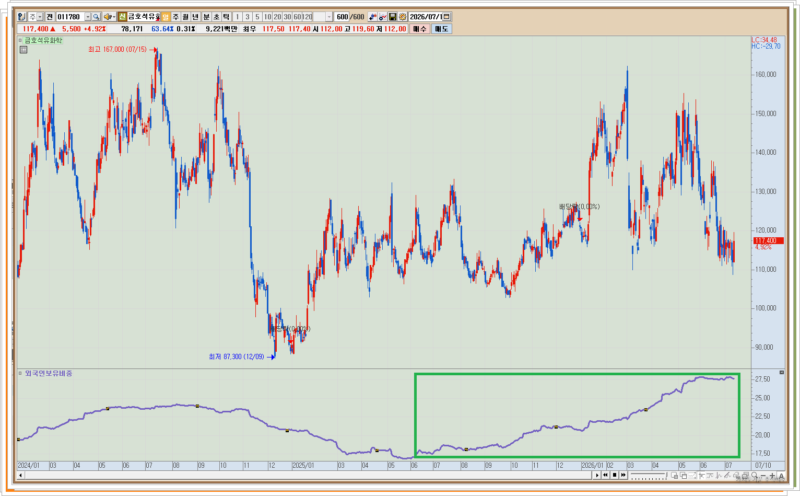This screenshot has width=800, height=496.
Task: Click the green '신' button before stock name
Action: point(122,17)
